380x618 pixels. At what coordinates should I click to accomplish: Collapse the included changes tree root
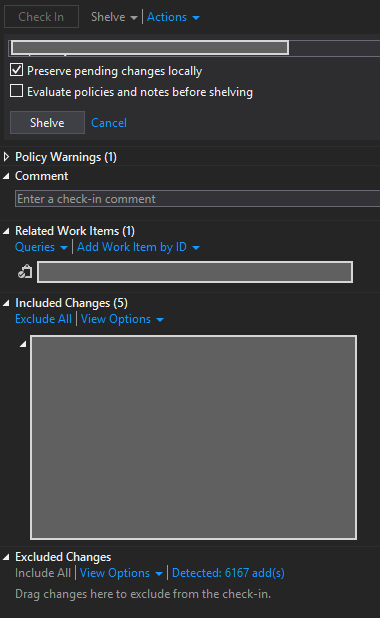tap(23, 344)
